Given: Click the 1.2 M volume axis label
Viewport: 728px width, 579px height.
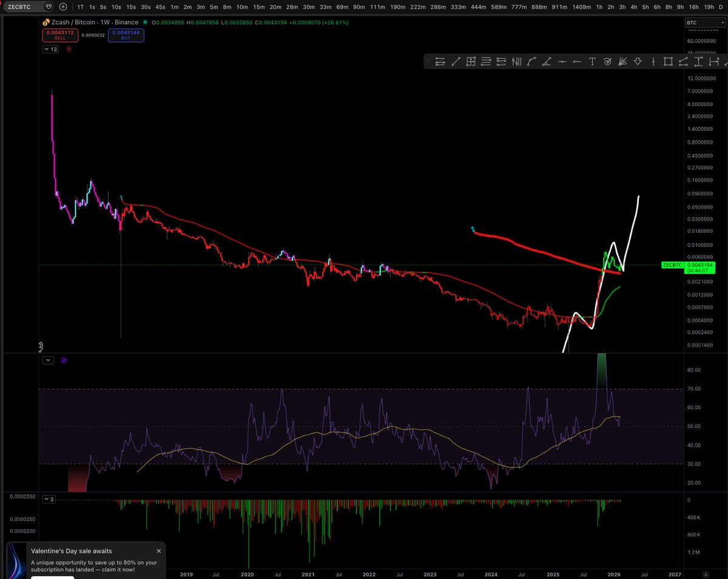Looking at the screenshot, I should click(x=695, y=552).
